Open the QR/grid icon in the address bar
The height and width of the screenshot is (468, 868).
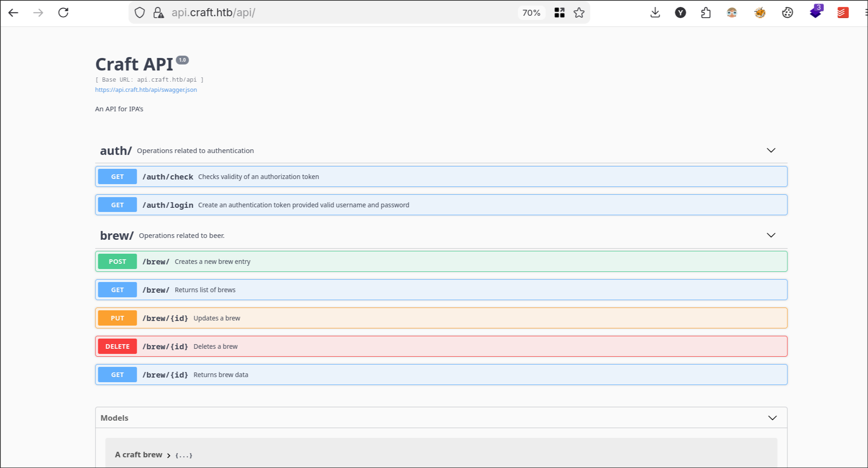tap(559, 13)
